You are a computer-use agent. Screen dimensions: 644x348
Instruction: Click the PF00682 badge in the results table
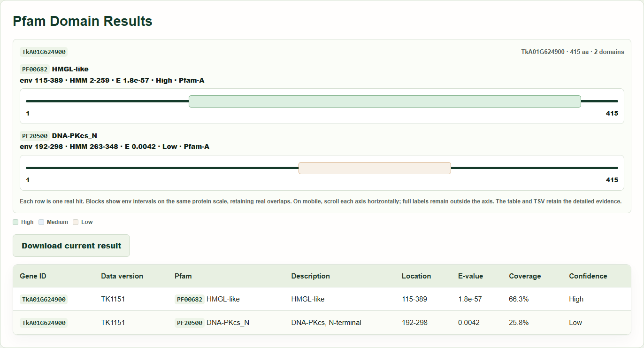pyautogui.click(x=190, y=299)
